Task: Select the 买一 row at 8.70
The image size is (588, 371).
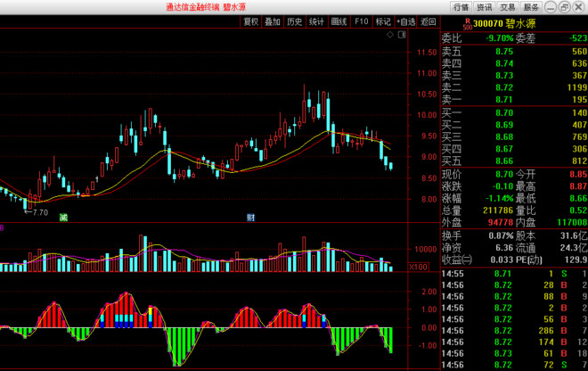Action: tap(515, 112)
